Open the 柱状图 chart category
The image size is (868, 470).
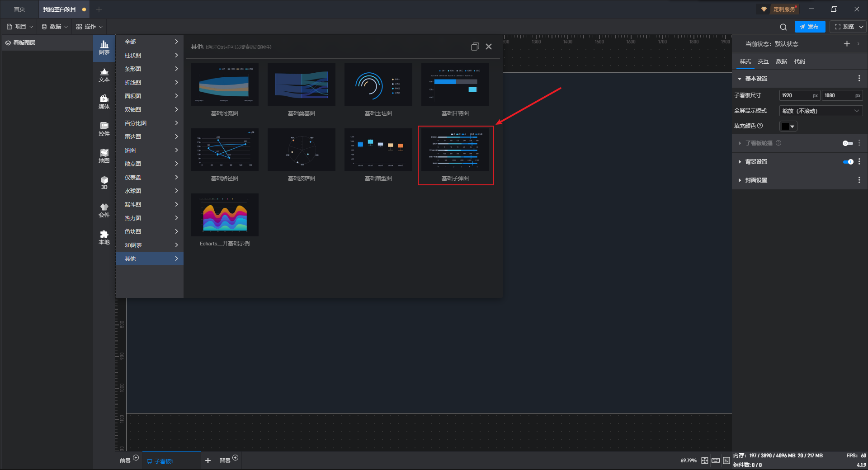[x=149, y=55]
